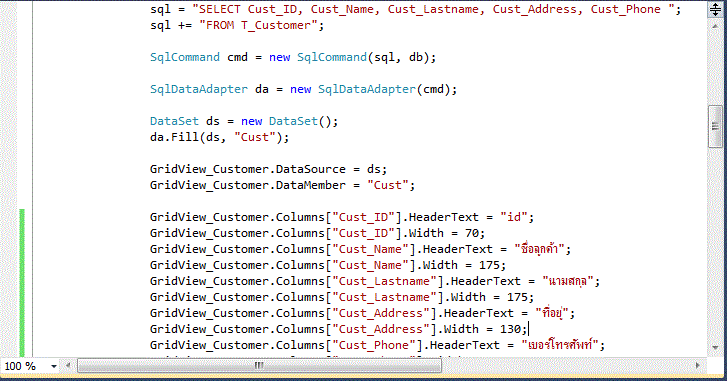Click on GridView_Customer.DataMember = "Cust" line
The height and width of the screenshot is (384, 727).
point(282,186)
